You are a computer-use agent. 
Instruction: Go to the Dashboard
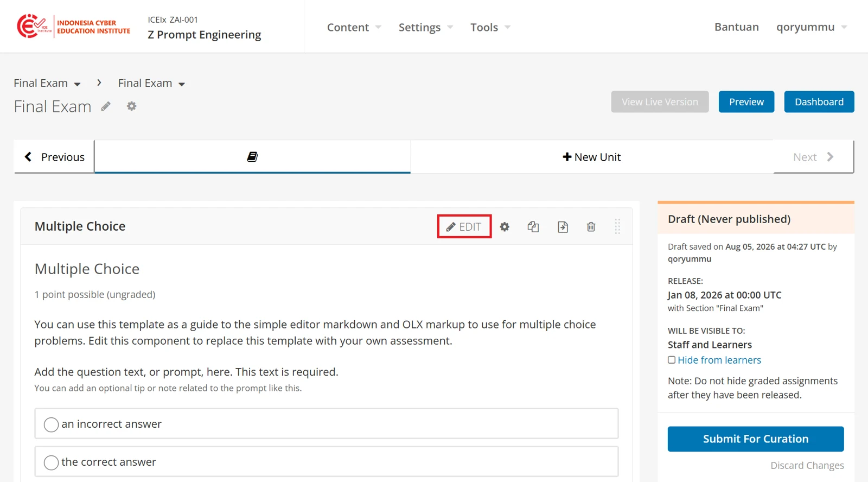click(819, 102)
